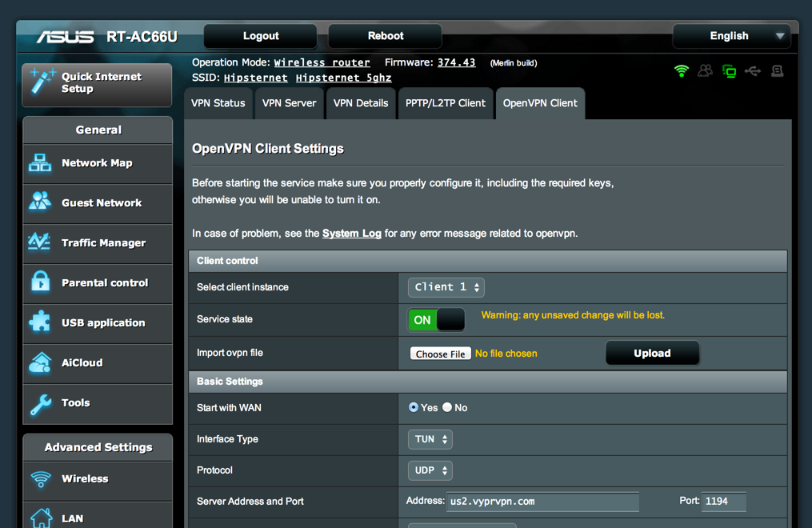This screenshot has width=812, height=528.
Task: Open the English language dropdown
Action: pos(731,36)
